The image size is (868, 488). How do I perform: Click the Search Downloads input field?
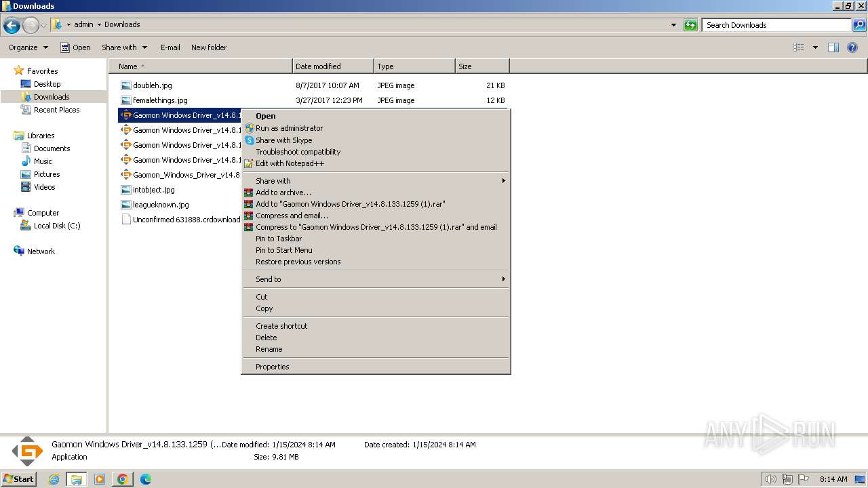click(x=776, y=25)
